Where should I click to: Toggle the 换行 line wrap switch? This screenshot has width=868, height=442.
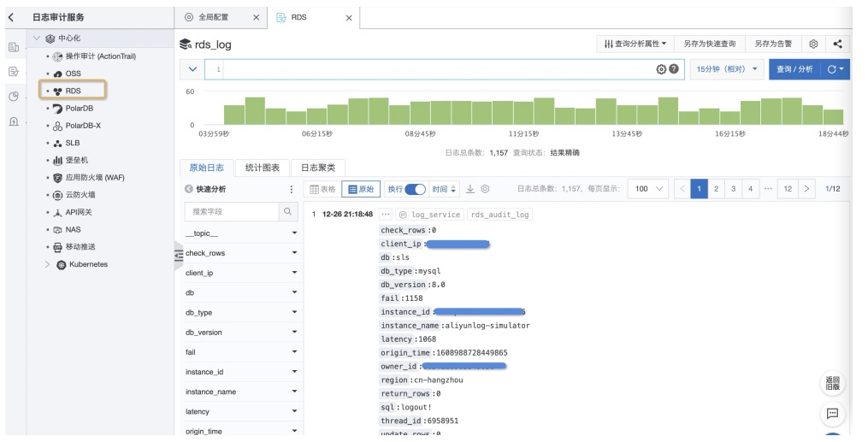[x=415, y=189]
